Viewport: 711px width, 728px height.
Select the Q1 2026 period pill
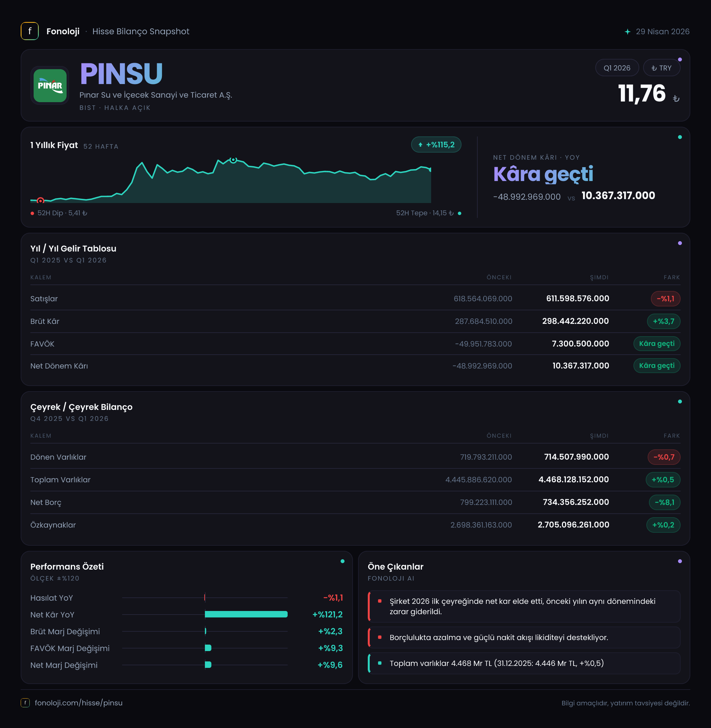(x=617, y=68)
